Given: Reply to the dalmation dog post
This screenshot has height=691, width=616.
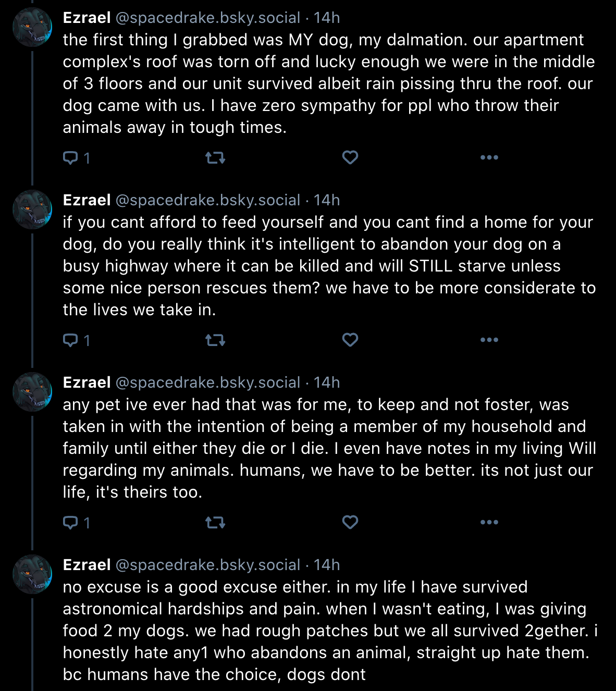Looking at the screenshot, I should pyautogui.click(x=76, y=158).
